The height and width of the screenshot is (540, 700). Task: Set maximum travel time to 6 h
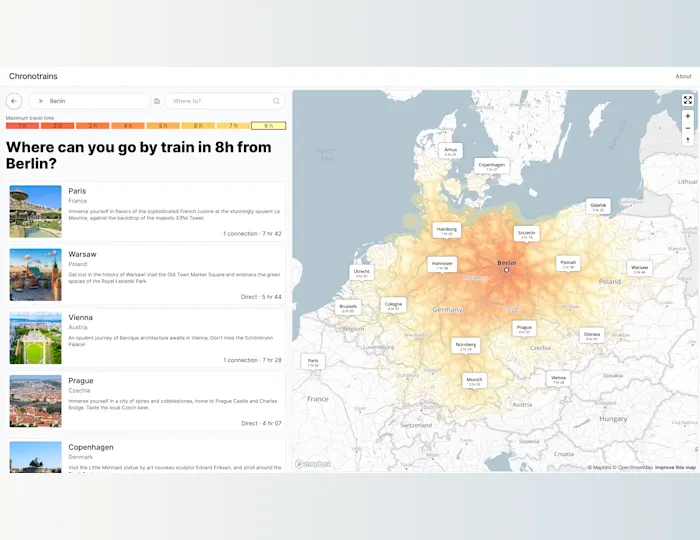pyautogui.click(x=198, y=126)
